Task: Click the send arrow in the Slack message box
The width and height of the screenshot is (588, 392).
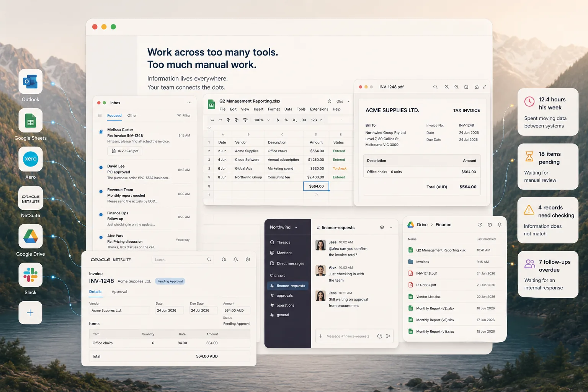Action: click(388, 336)
